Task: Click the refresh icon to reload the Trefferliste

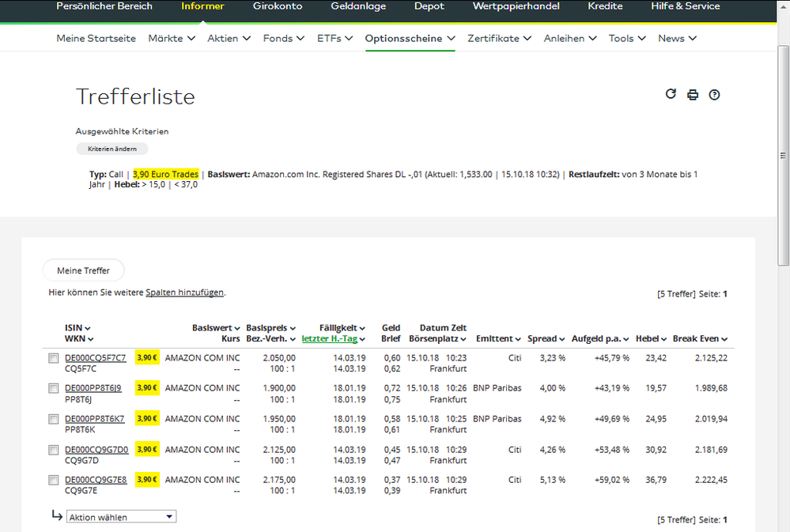Action: coord(671,94)
